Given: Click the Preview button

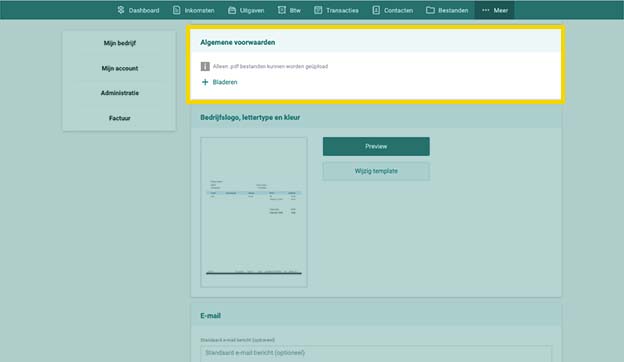Looking at the screenshot, I should pos(376,146).
